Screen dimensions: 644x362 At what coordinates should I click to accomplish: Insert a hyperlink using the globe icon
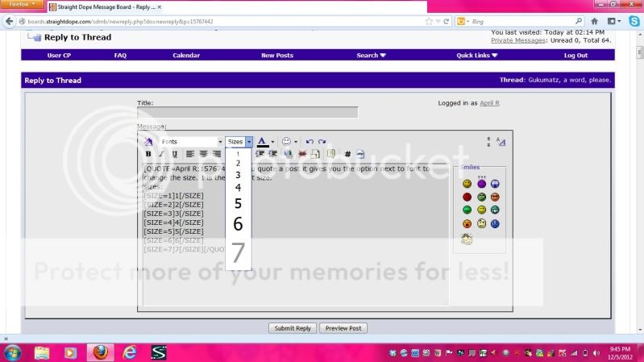[288, 154]
